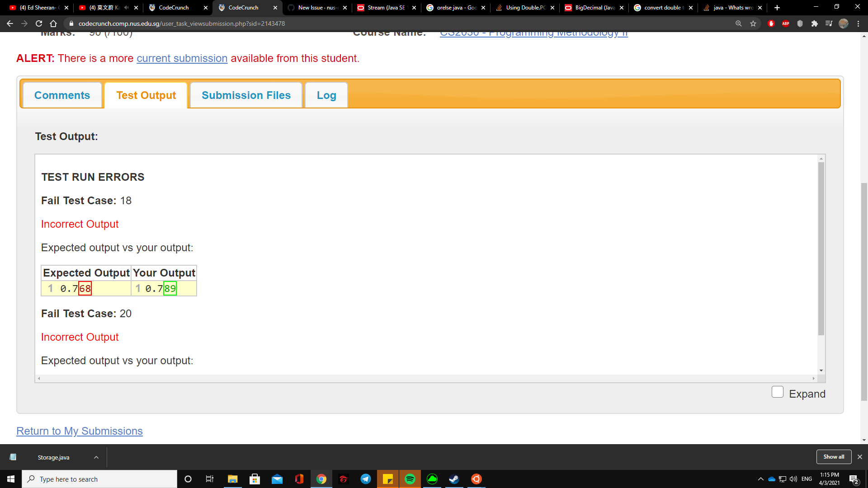The width and height of the screenshot is (868, 488).
Task: Click the browser home icon
Action: pos(53,23)
